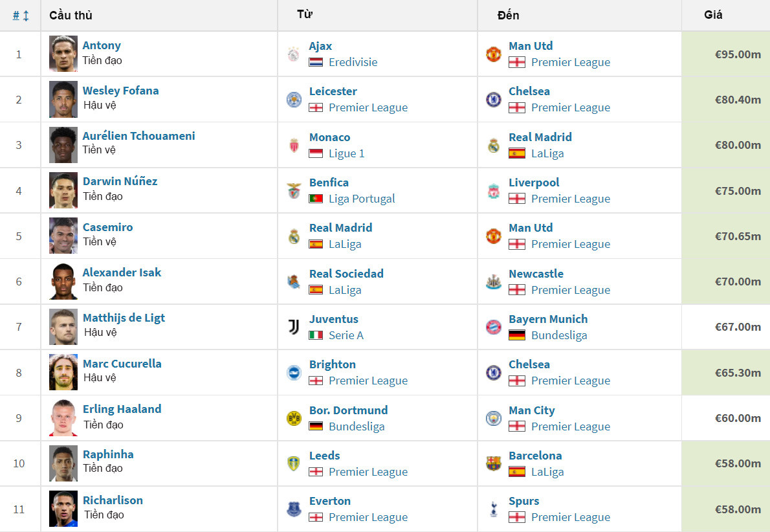Viewport: 770px width, 532px height.
Task: Click the Bundesliga link under Bayern Munich
Action: pyautogui.click(x=558, y=335)
